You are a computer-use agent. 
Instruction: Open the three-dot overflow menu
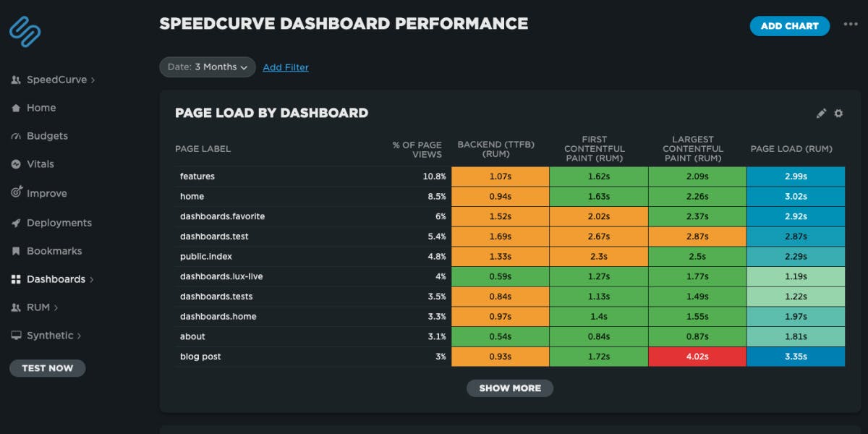click(x=852, y=24)
